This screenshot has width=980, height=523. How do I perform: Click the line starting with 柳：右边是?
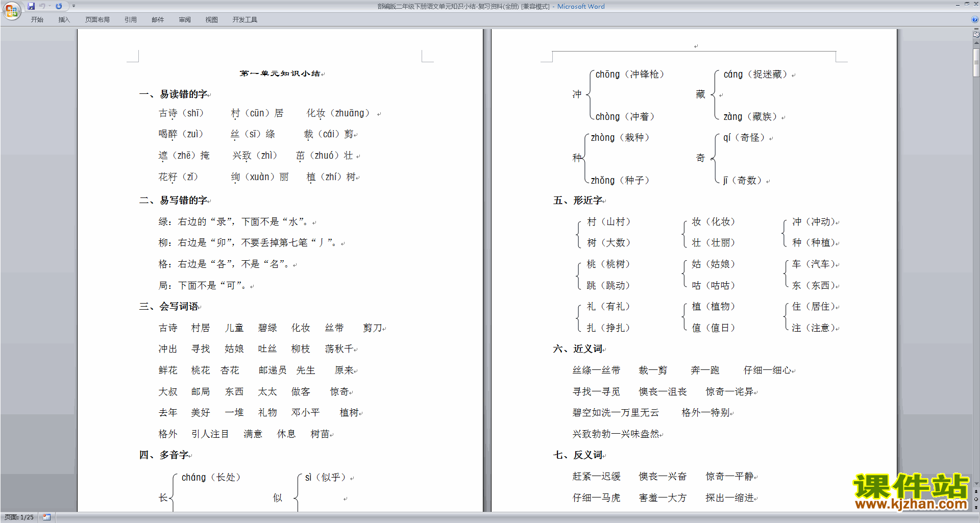tap(249, 243)
